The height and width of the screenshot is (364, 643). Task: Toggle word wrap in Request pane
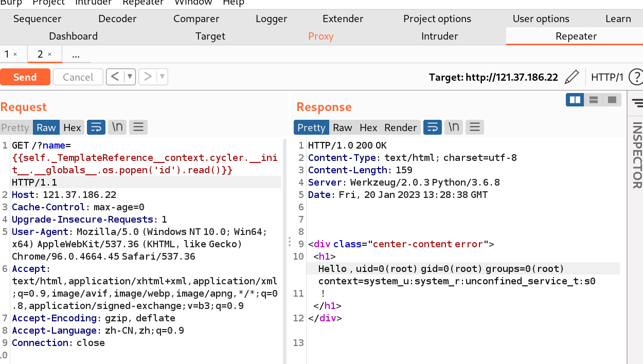pyautogui.click(x=96, y=127)
